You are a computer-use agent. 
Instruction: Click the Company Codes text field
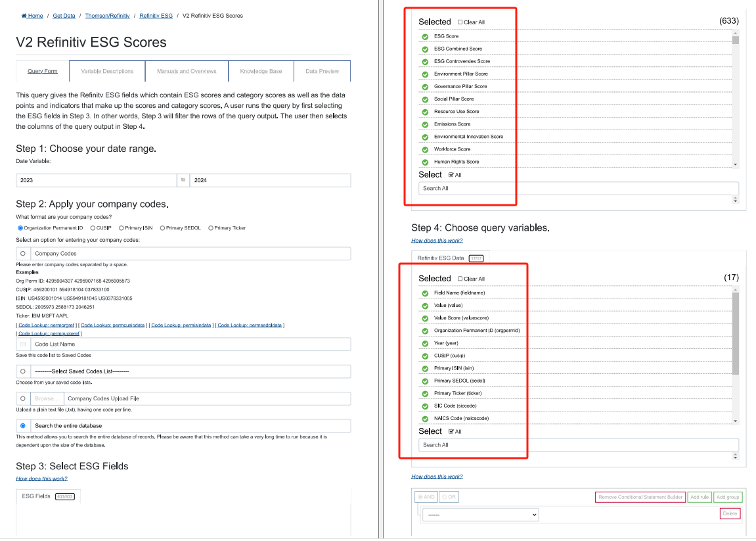(190, 253)
